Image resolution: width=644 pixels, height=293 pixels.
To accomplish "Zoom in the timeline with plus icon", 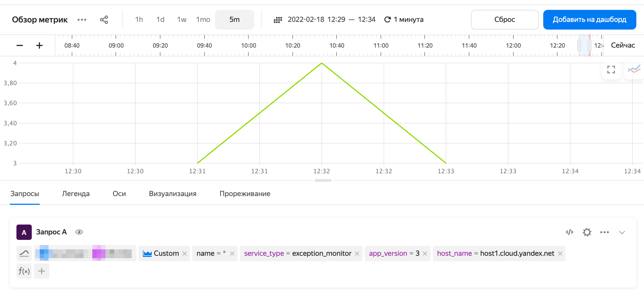I will pos(39,45).
